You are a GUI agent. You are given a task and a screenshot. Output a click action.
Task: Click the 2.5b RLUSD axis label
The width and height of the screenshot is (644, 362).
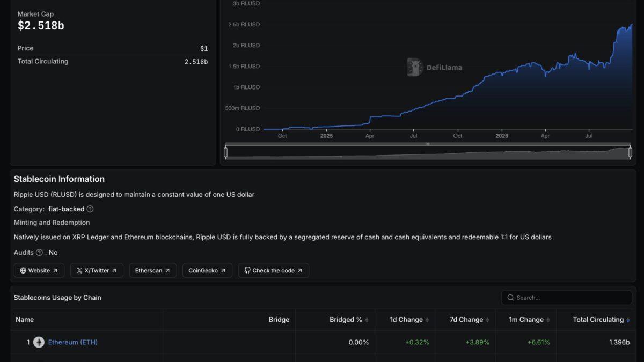(244, 25)
